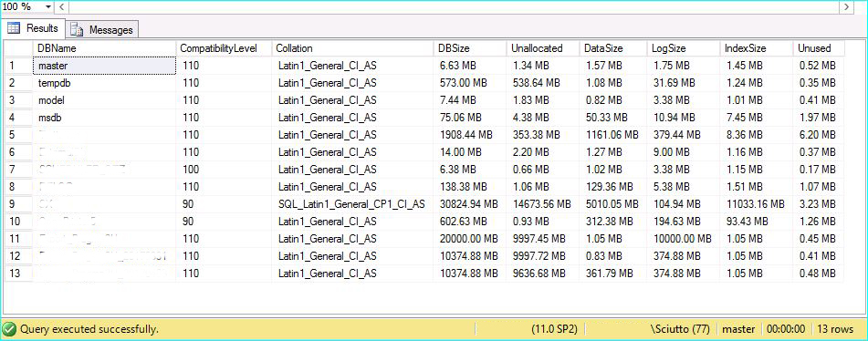Select the Collation column header
Image resolution: width=868 pixels, height=341 pixels.
(352, 48)
